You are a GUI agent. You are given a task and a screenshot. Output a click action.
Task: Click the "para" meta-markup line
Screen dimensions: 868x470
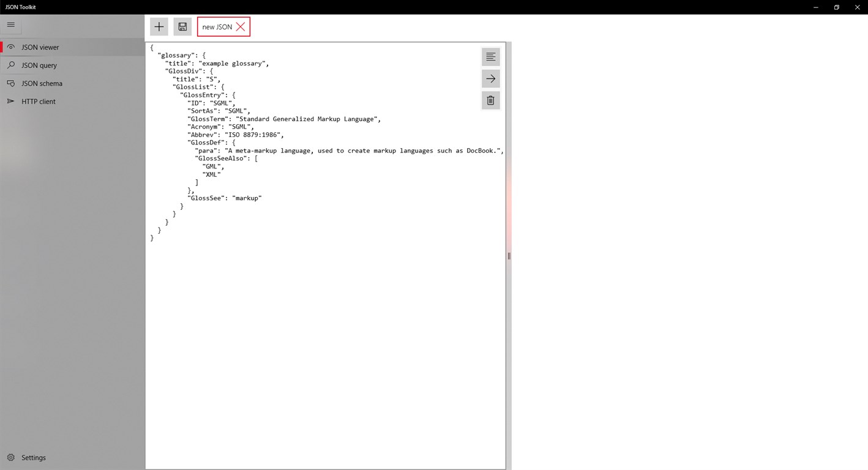[x=349, y=151]
